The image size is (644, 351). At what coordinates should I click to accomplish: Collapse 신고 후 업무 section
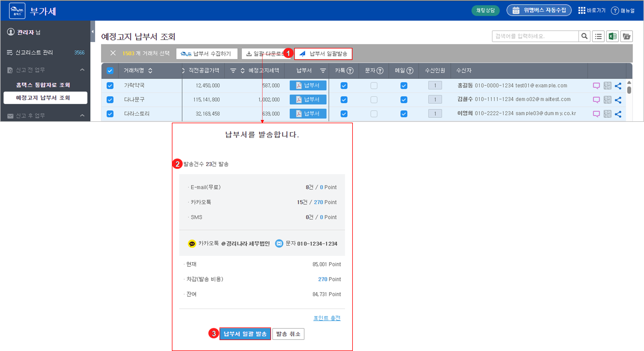[82, 116]
